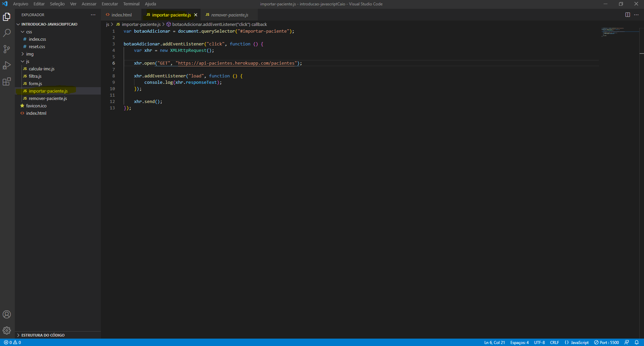Click importar-paciente.js breadcrumb segment

[x=138, y=24]
